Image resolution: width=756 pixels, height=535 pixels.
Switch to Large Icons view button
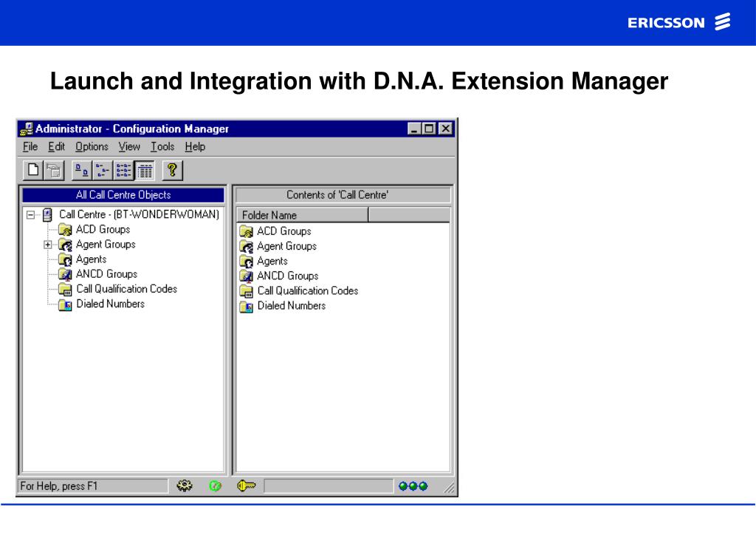coord(81,170)
